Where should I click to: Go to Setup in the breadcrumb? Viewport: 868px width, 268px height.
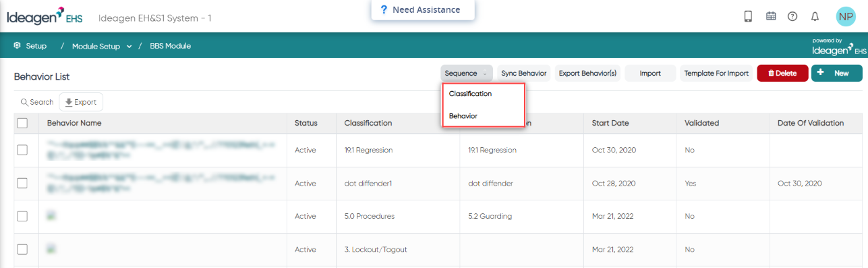point(36,46)
